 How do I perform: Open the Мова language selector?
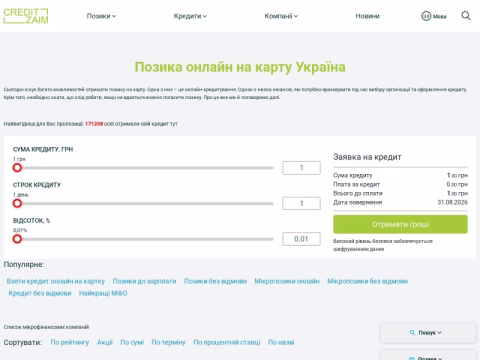[x=434, y=16]
